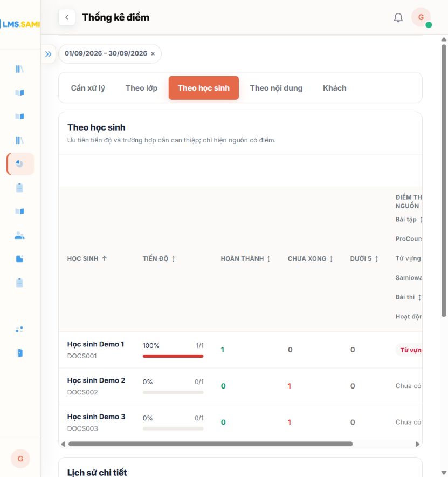Open the Khách tab

click(x=334, y=88)
